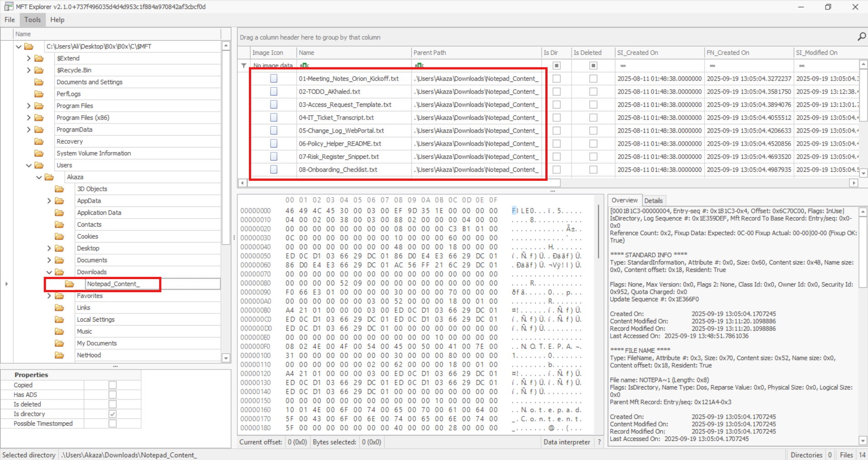Click the Notepad_Content_ folder icon
The image size is (868, 460).
pos(69,284)
